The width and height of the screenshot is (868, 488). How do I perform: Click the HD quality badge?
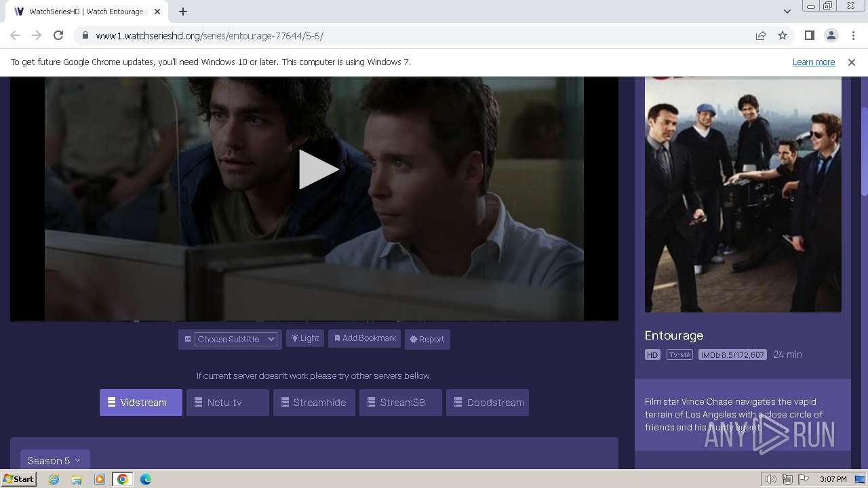point(652,355)
